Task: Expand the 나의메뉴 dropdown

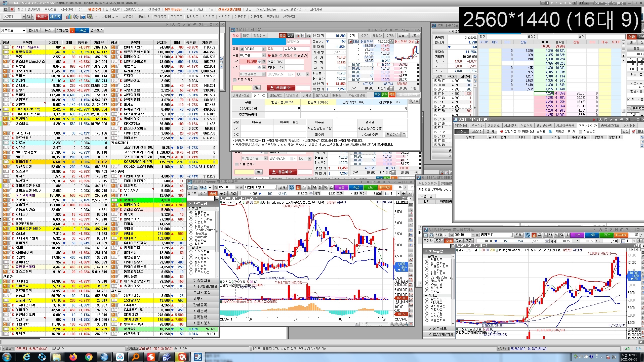Action: click(x=117, y=17)
